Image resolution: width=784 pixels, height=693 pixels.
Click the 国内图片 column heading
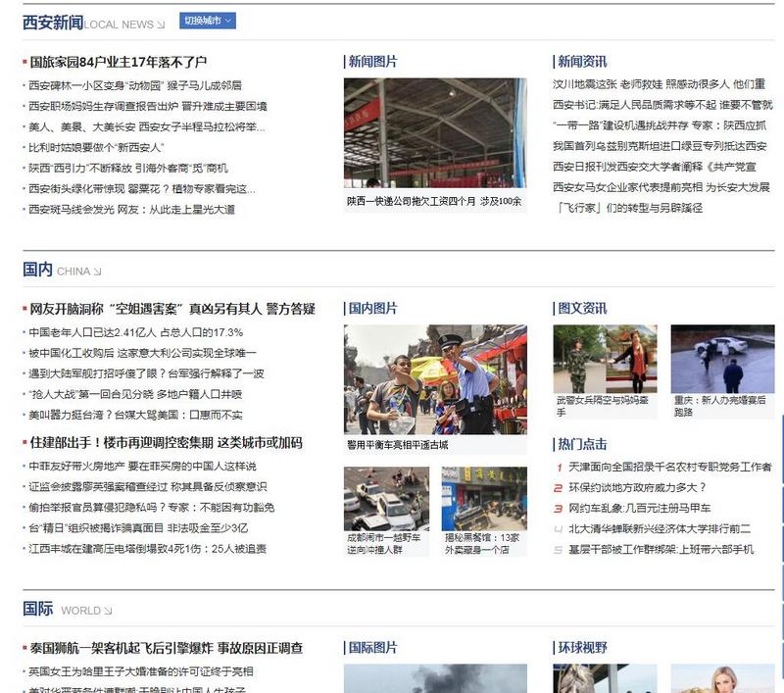(x=372, y=309)
